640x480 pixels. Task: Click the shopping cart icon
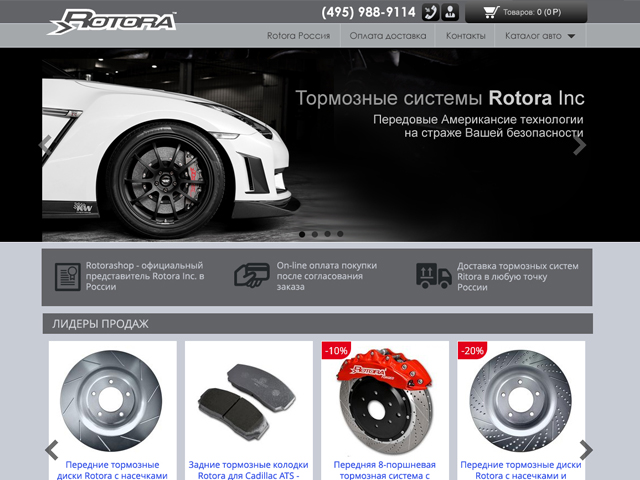491,12
